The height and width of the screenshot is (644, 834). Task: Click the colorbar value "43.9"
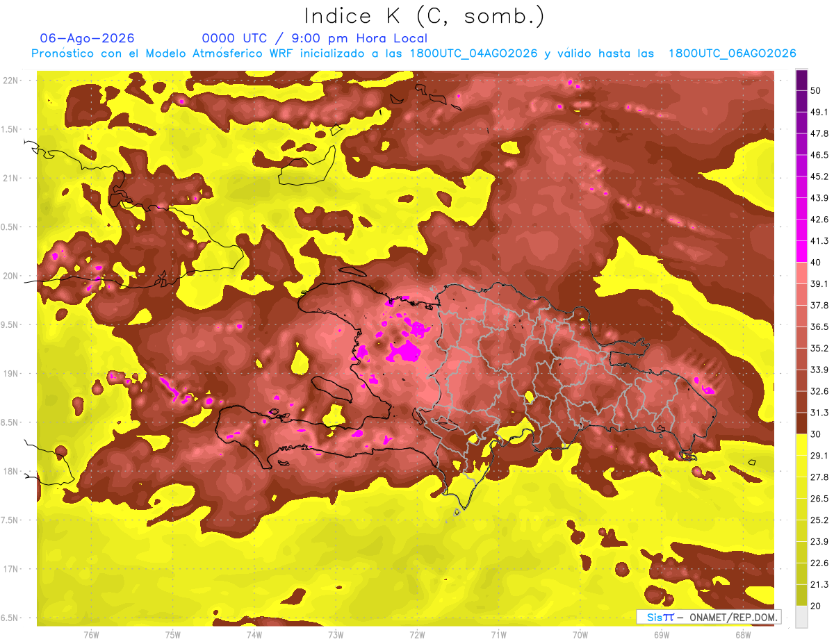coord(819,198)
